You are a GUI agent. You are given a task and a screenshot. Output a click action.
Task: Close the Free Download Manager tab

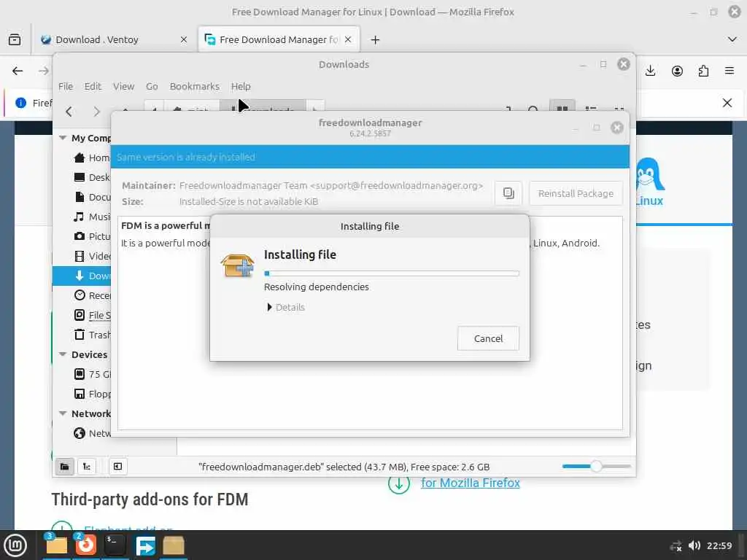pos(348,39)
